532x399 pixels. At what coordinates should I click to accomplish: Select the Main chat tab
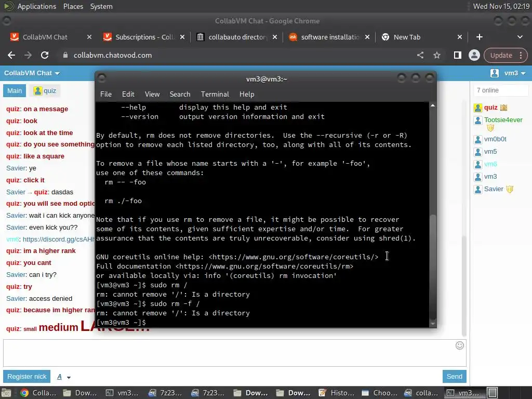coord(15,91)
